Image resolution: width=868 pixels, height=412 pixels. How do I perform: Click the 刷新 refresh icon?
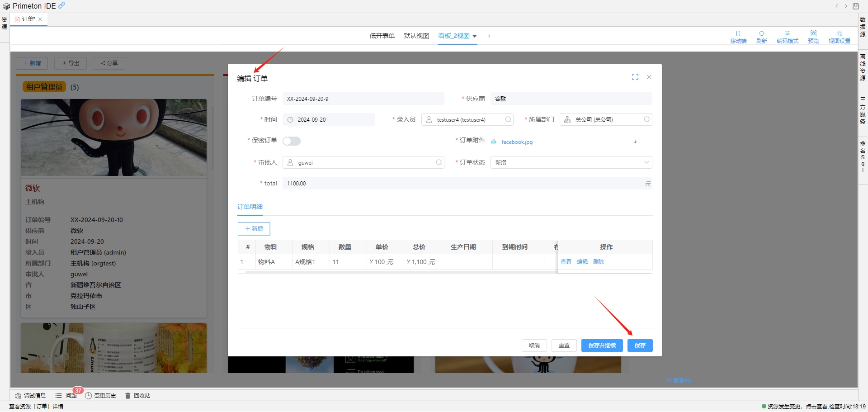tap(761, 37)
